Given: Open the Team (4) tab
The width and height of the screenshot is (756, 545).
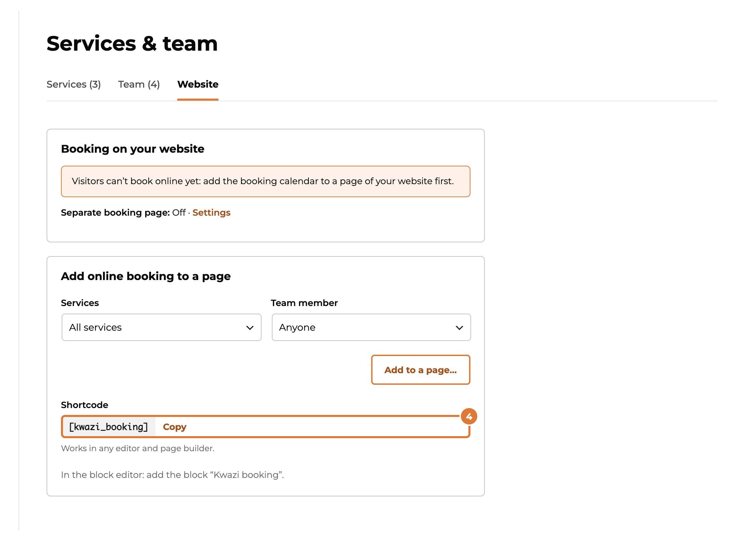Looking at the screenshot, I should point(139,84).
